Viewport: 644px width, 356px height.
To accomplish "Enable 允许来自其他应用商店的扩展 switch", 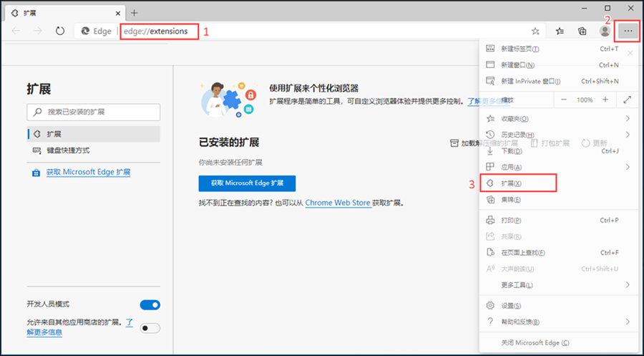I will point(150,328).
